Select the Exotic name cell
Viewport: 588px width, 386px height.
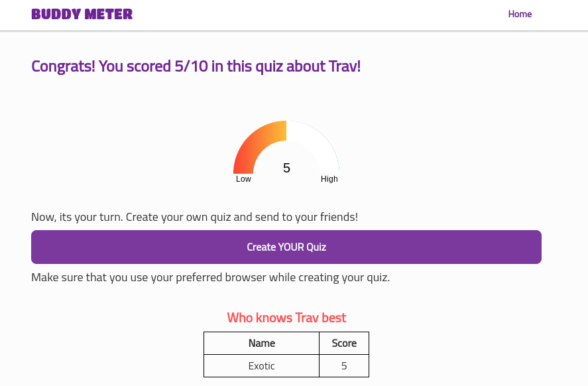click(261, 366)
